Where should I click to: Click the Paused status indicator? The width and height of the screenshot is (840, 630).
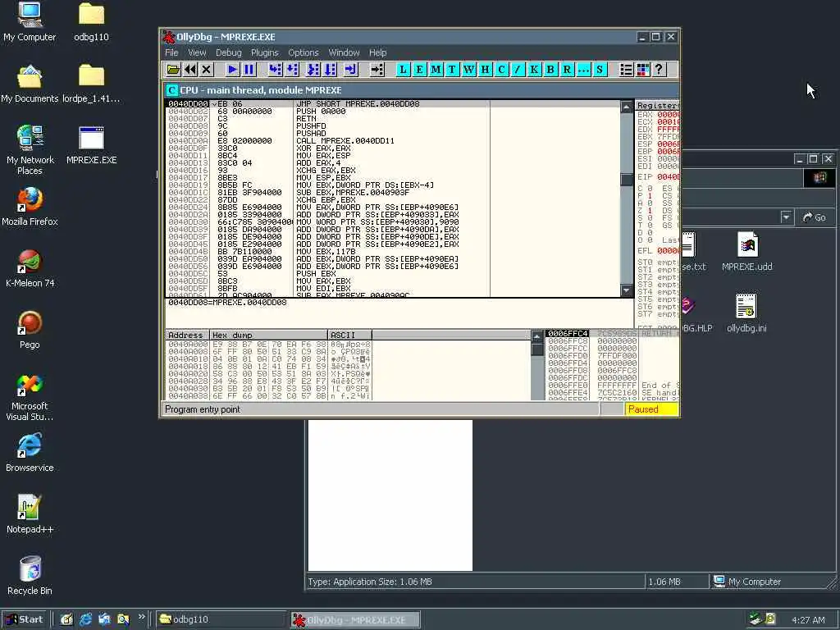(x=651, y=409)
